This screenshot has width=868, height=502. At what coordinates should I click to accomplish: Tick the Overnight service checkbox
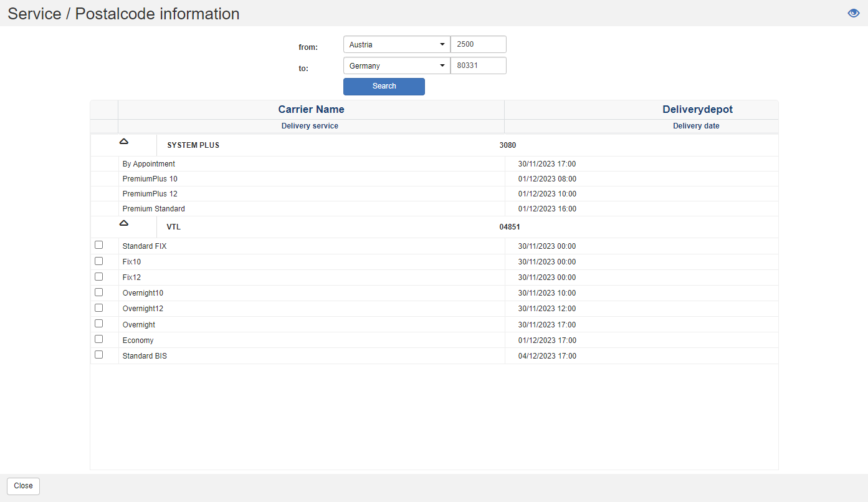98,323
